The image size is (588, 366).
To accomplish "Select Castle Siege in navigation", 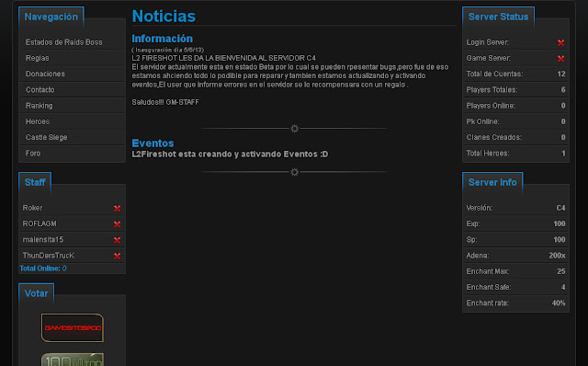I will click(47, 137).
